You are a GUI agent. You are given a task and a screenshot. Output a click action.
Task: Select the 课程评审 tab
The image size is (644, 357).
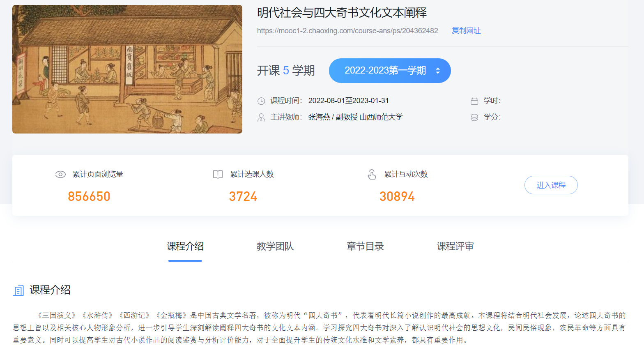point(455,246)
